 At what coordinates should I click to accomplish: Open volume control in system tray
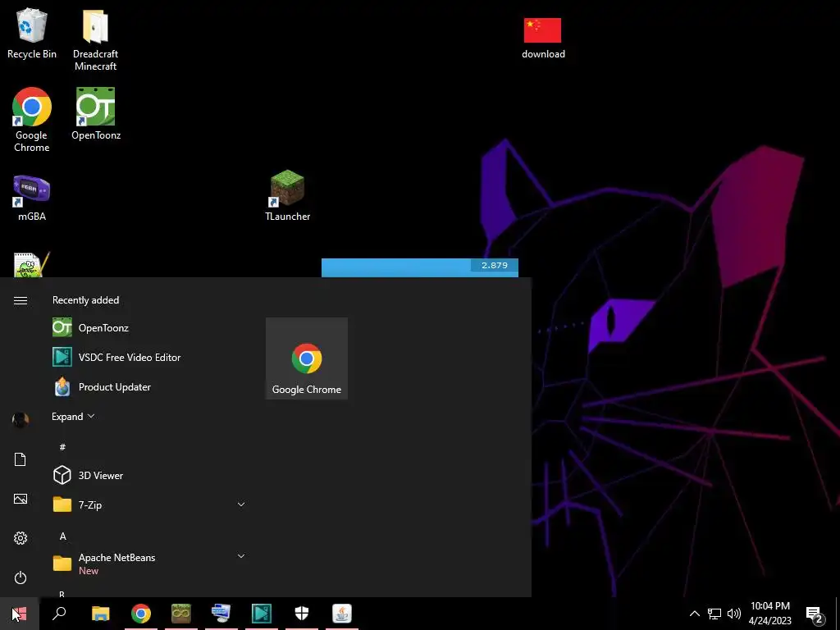(x=734, y=614)
